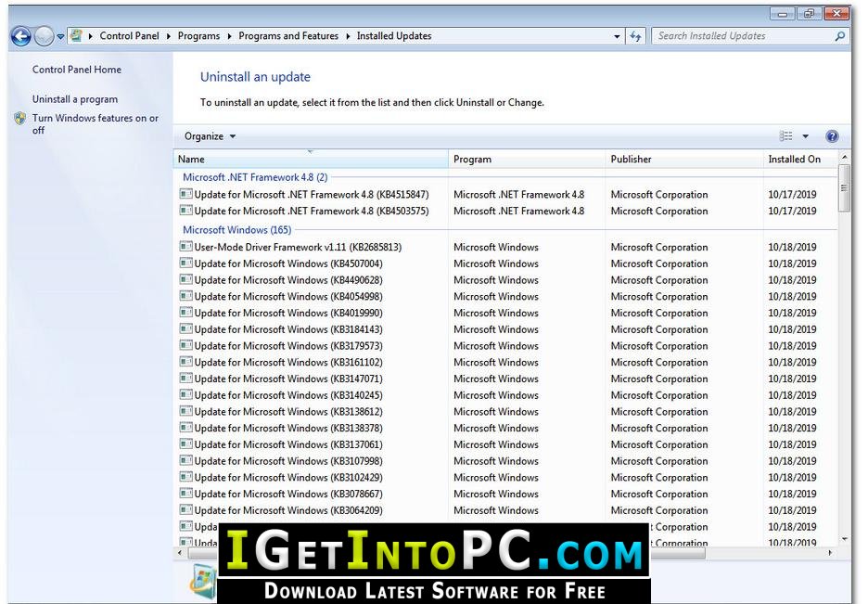Select User-Mode Driver Framework v1.11 row

(506, 247)
